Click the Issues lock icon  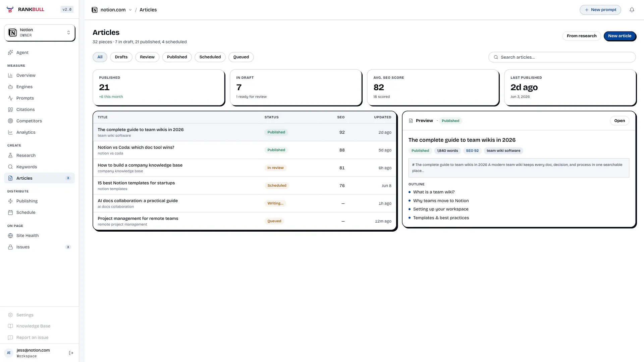point(10,247)
